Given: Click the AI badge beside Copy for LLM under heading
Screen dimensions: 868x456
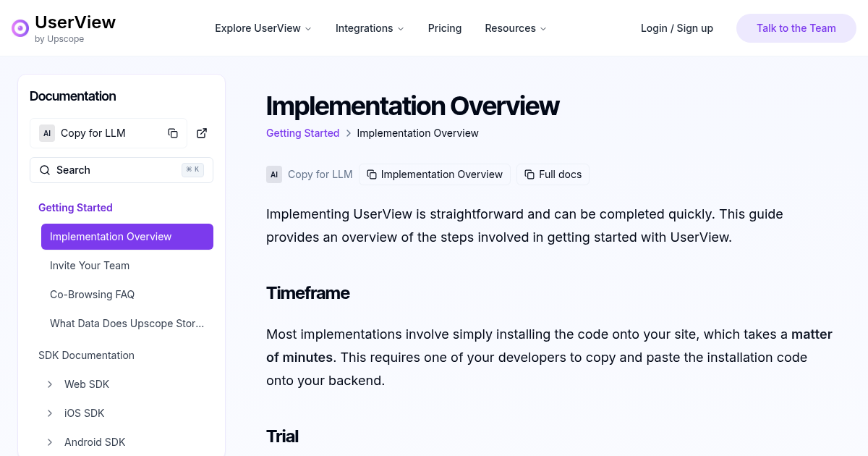Looking at the screenshot, I should [274, 174].
